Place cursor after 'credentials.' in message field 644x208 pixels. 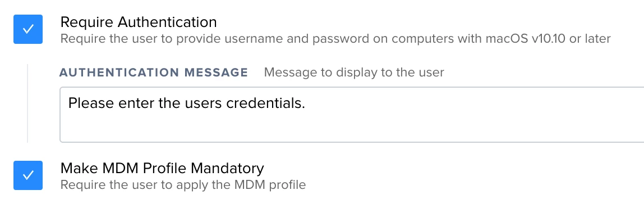coord(306,103)
